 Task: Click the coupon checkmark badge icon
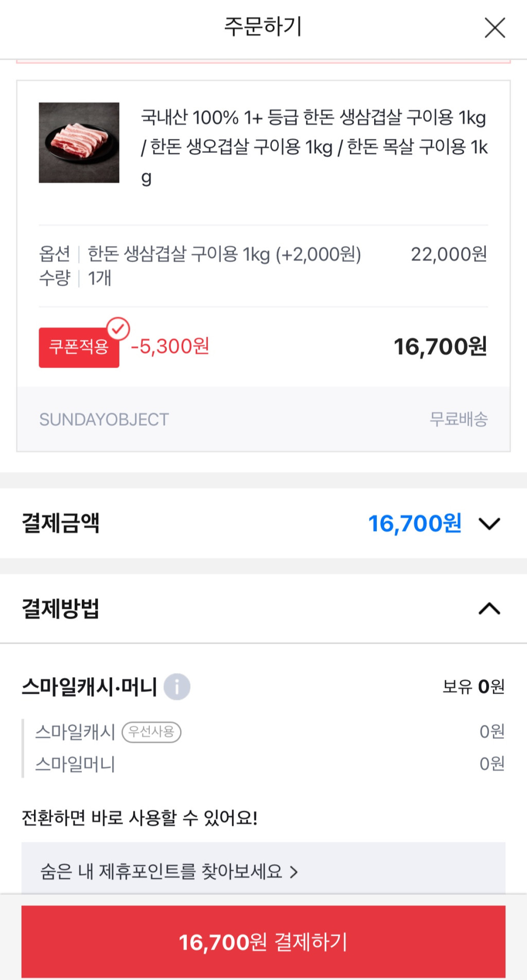tap(118, 329)
